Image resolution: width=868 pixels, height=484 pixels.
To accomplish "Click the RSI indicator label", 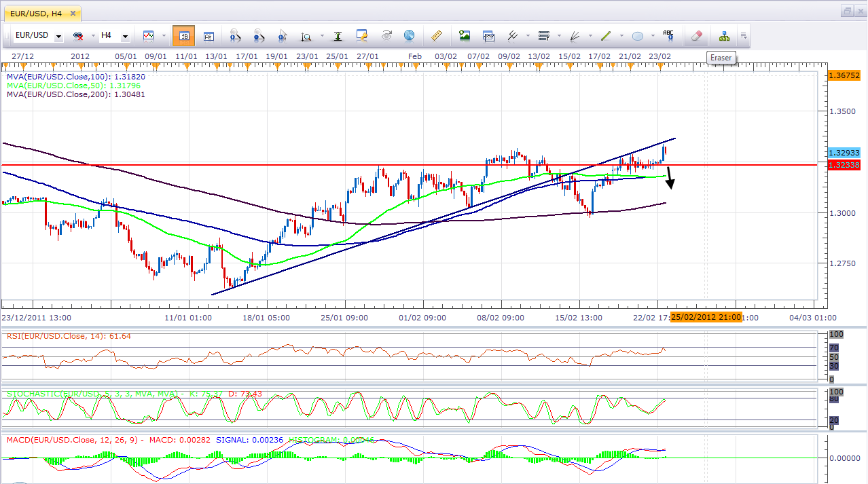I will tap(69, 336).
